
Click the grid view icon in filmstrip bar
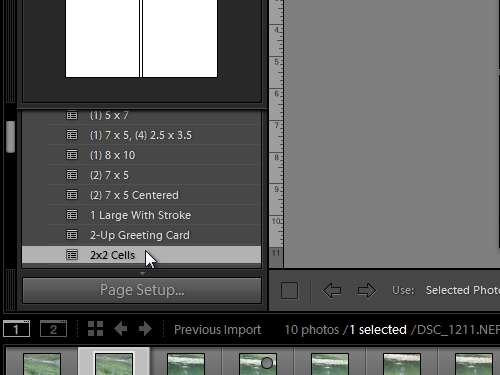95,329
